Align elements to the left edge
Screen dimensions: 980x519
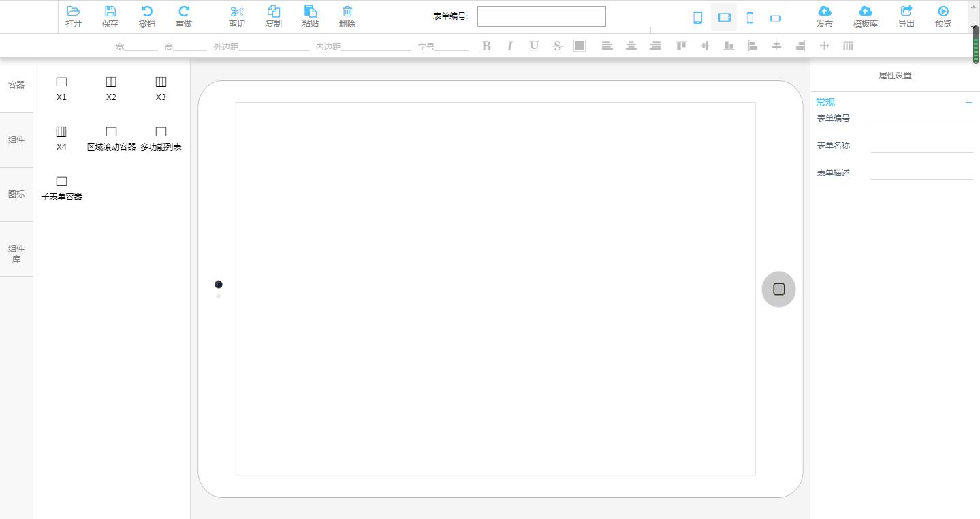[753, 46]
